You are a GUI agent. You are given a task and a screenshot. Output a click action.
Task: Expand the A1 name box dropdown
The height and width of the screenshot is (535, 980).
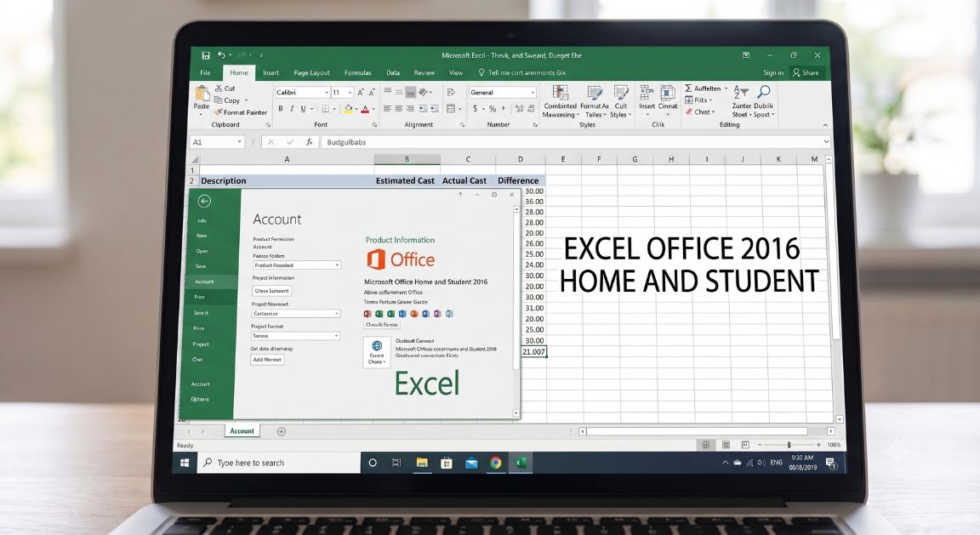(x=239, y=142)
